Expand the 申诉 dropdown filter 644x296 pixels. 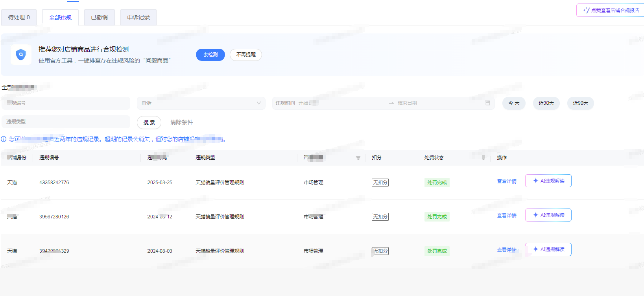coord(201,103)
